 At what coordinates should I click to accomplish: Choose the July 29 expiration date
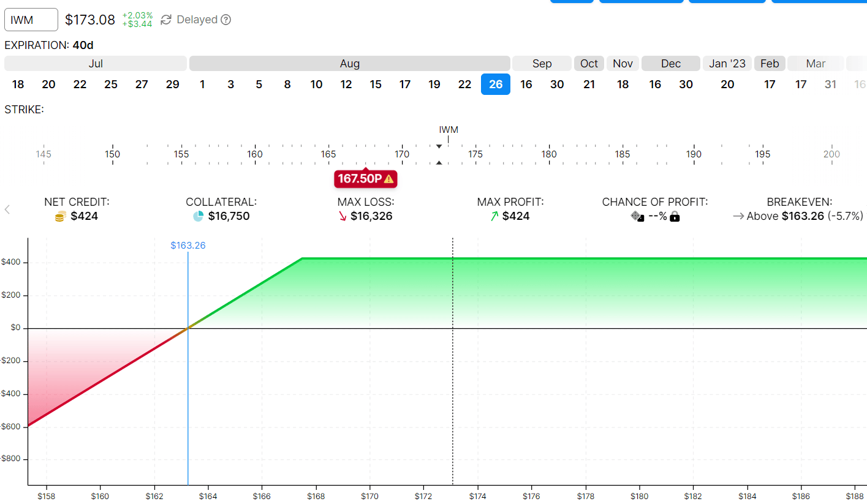point(173,85)
